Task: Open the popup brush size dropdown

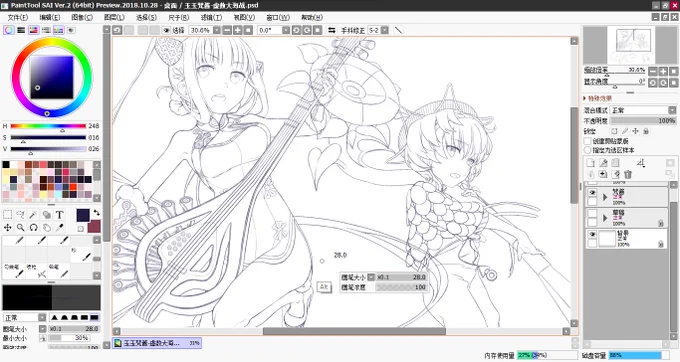Action: click(371, 277)
